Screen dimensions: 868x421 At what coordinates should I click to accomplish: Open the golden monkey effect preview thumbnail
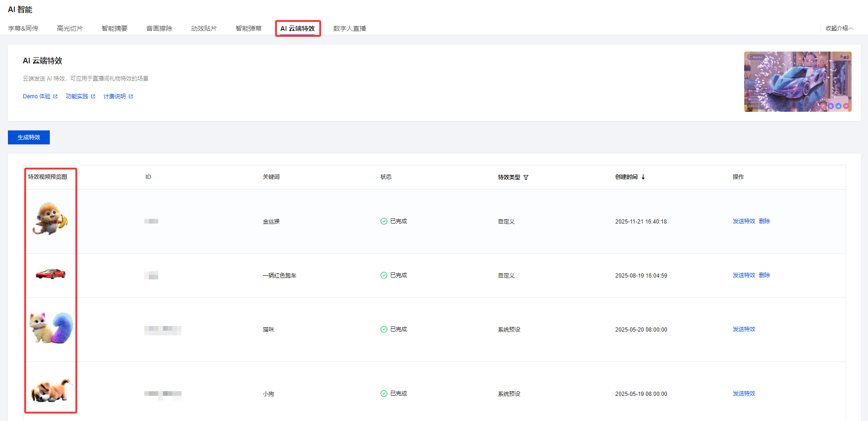50,219
